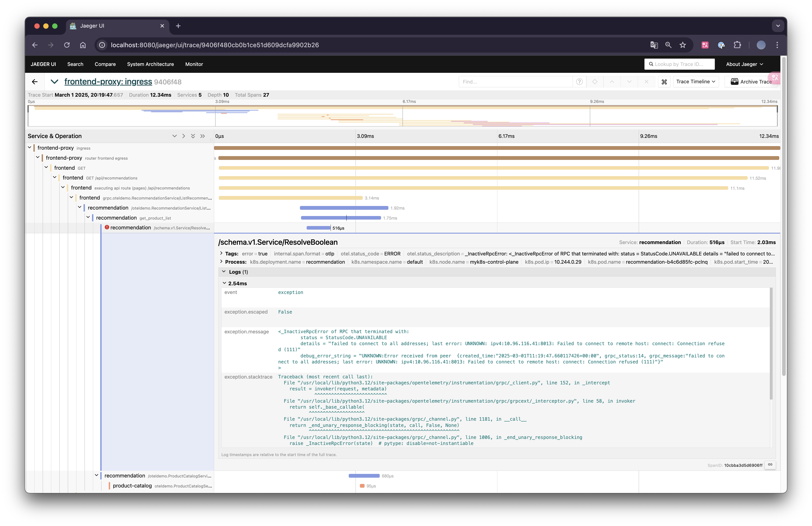
Task: Click the 516µs recommendation span bar
Action: (x=318, y=228)
